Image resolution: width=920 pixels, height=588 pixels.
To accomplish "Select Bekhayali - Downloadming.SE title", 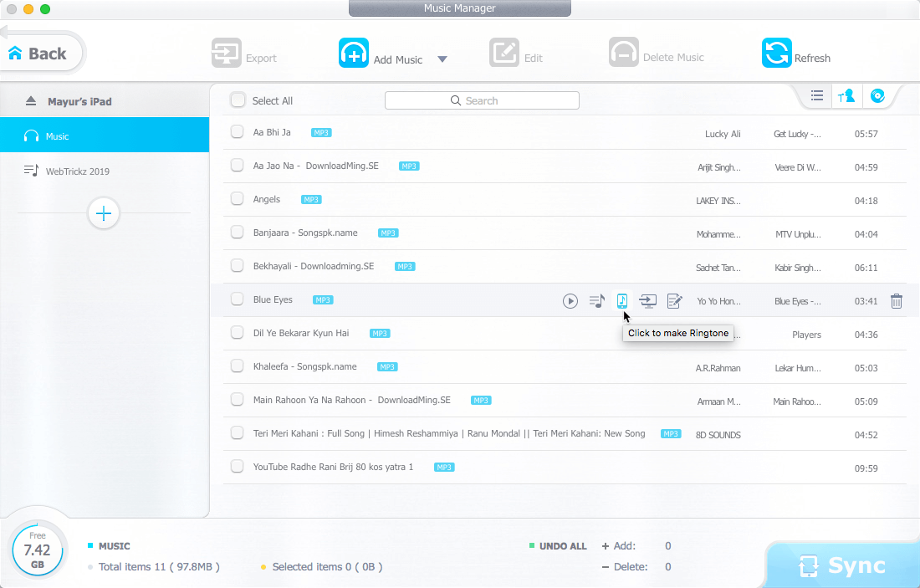I will tap(314, 266).
